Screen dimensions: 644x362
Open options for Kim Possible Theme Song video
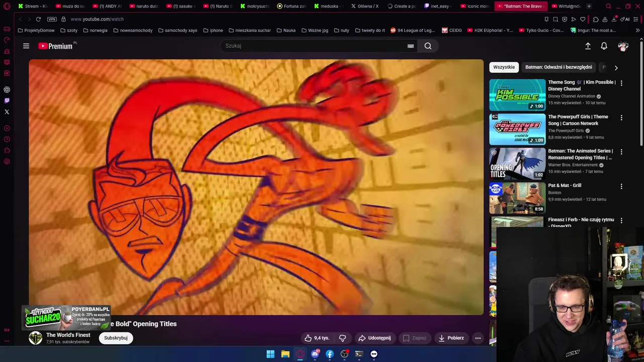pyautogui.click(x=621, y=83)
